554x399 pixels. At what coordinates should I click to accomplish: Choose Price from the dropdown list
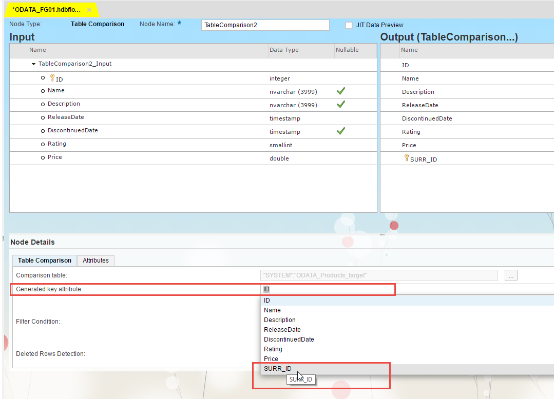[407, 359]
